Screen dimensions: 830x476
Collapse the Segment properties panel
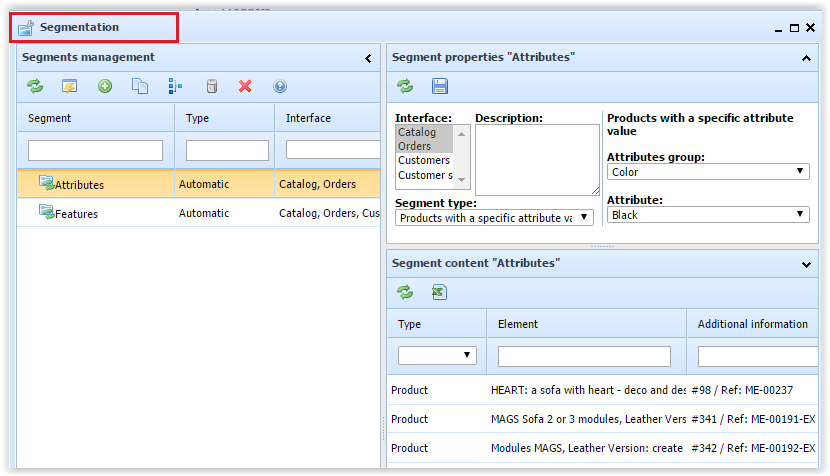click(x=807, y=58)
